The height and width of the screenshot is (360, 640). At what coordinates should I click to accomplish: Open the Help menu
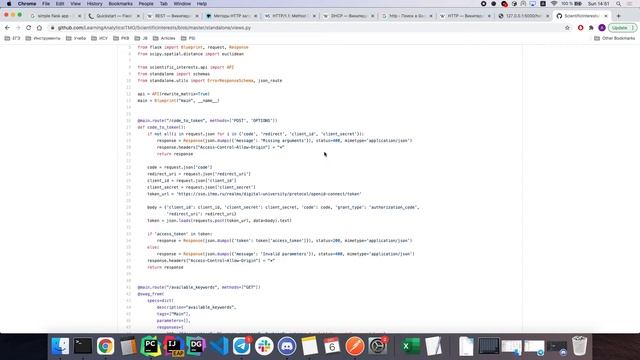pos(202,4)
